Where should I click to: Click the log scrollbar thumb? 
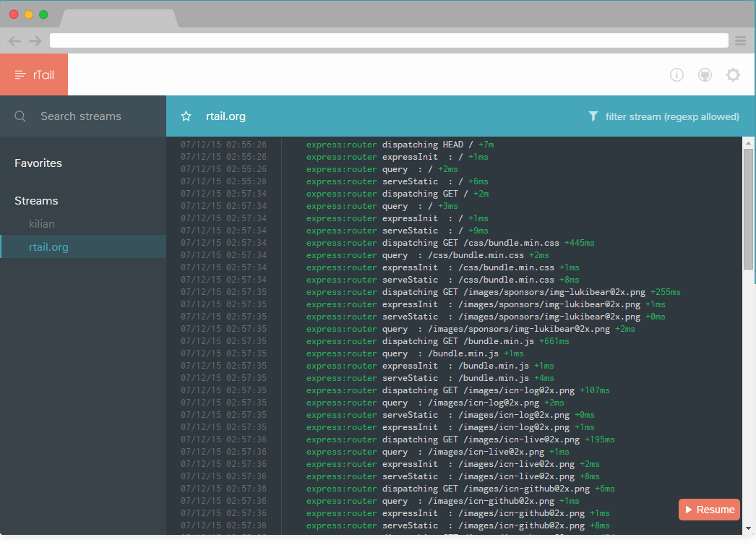[x=748, y=210]
